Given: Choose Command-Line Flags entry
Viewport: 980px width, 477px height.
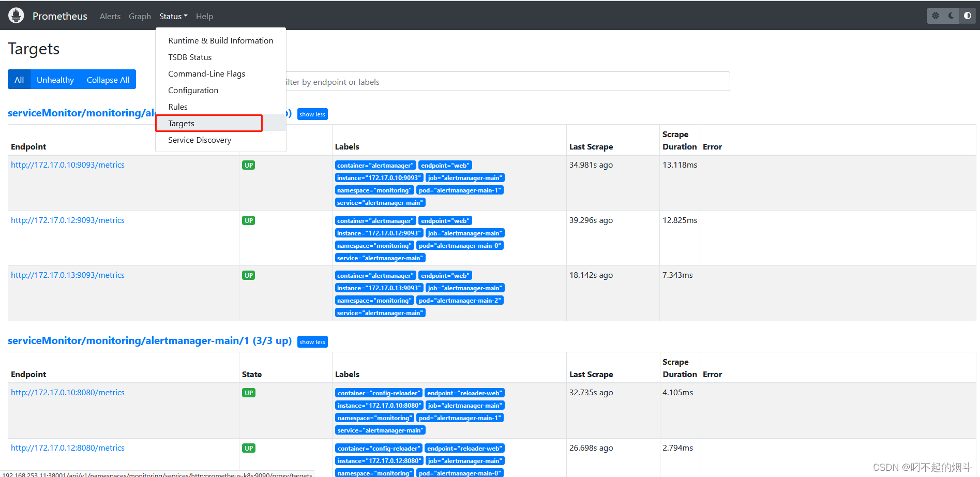Looking at the screenshot, I should 221,73.
